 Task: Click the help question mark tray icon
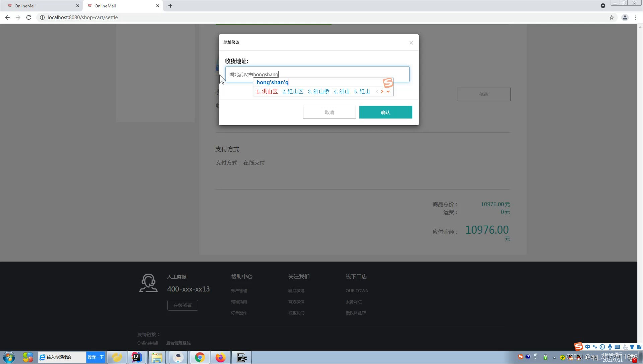coord(528,357)
